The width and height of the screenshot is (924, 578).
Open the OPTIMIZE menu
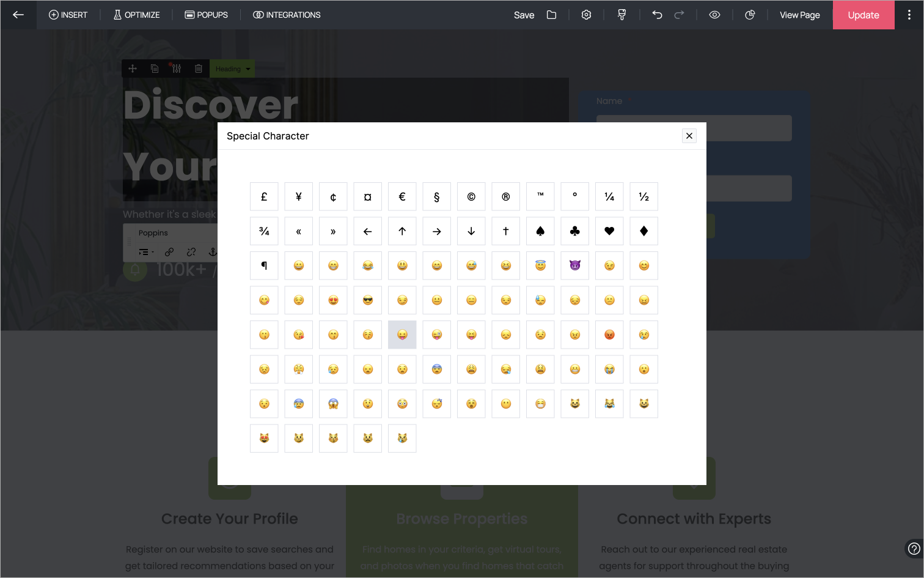tap(136, 15)
